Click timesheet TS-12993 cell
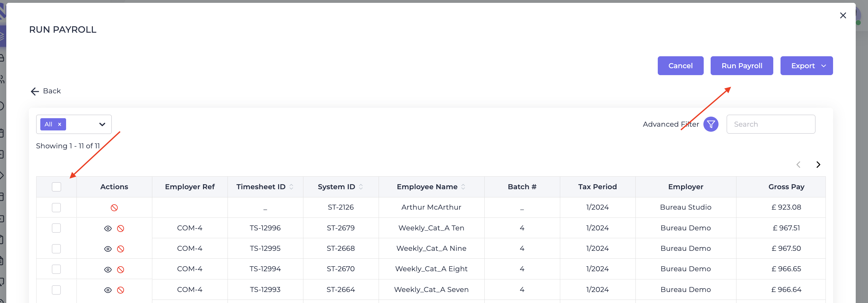 pos(265,289)
